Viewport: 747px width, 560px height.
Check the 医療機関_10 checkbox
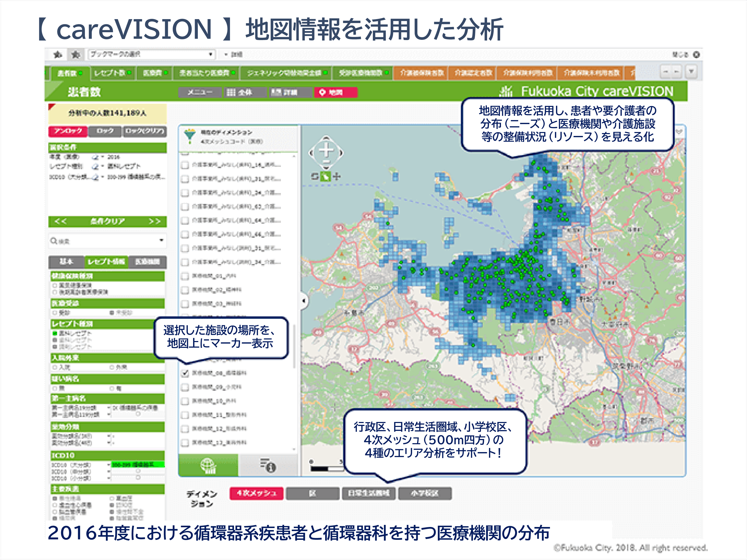185,401
